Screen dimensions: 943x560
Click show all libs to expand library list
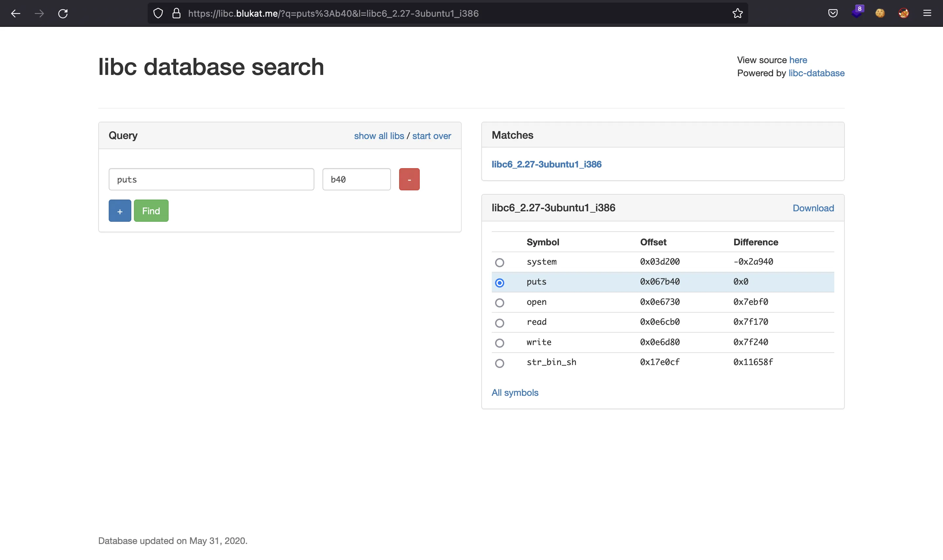pos(379,136)
